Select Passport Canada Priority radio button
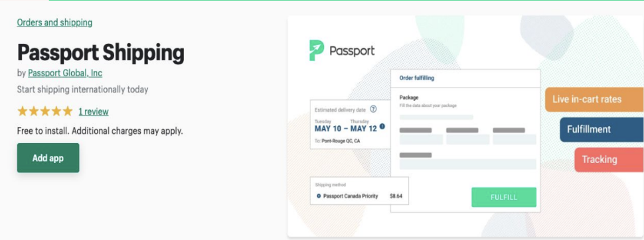 [x=319, y=196]
